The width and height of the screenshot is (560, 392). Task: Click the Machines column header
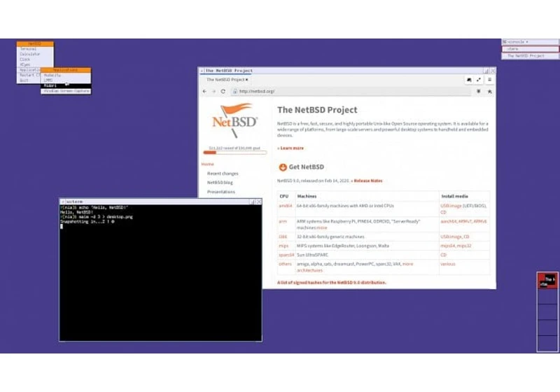click(307, 197)
